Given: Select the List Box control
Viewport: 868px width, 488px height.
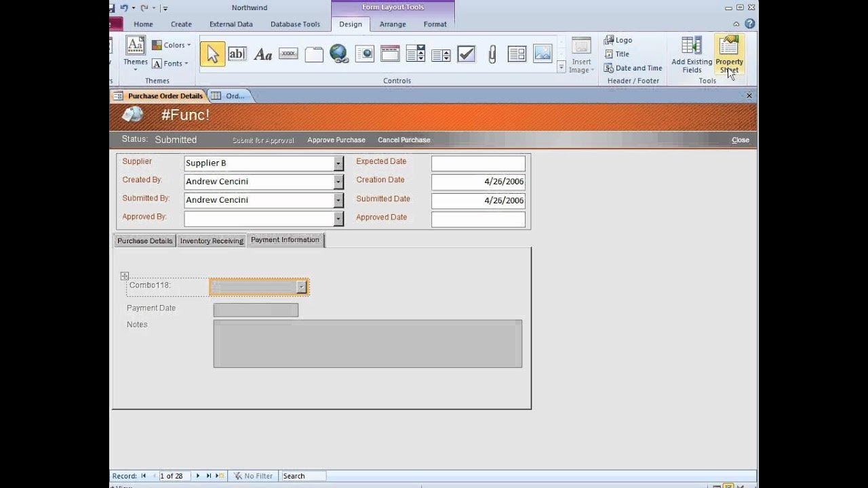Looking at the screenshot, I should 441,54.
